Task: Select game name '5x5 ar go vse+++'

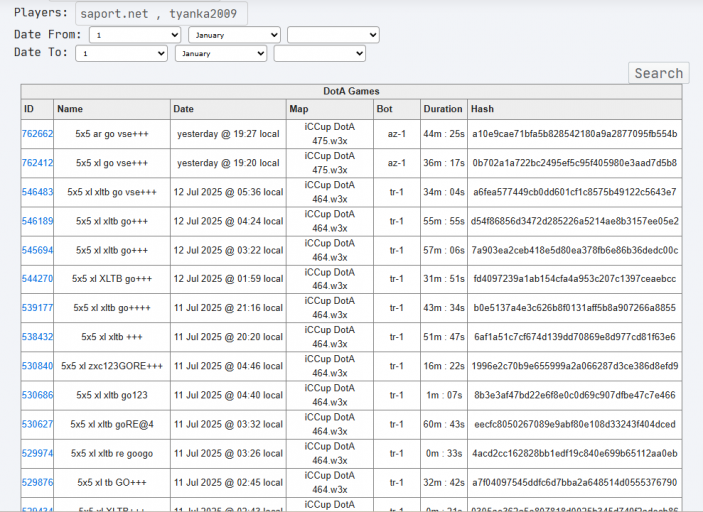Action: (112, 134)
